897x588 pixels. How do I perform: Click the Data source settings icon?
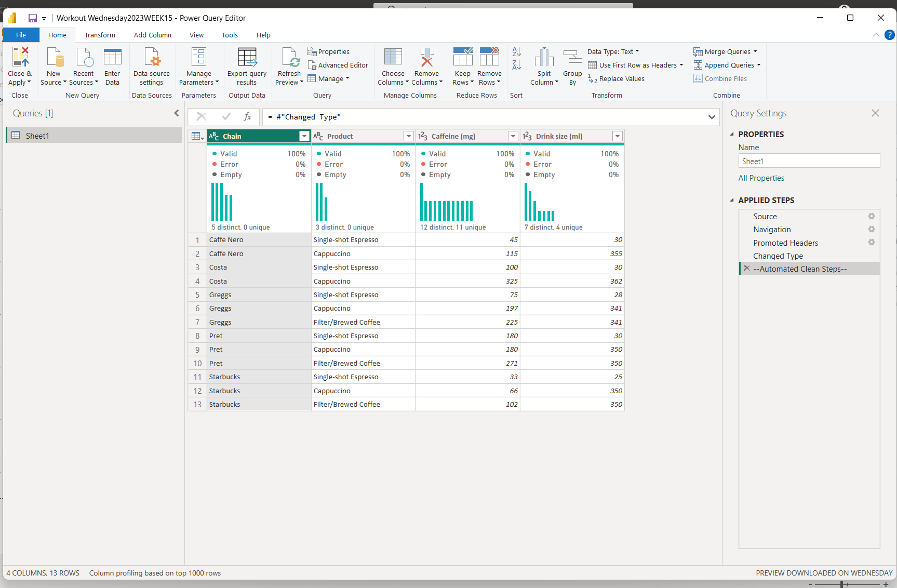click(152, 57)
